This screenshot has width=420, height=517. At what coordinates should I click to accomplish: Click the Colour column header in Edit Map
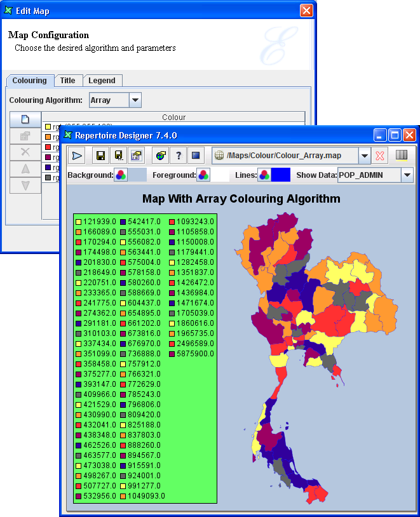(x=173, y=117)
